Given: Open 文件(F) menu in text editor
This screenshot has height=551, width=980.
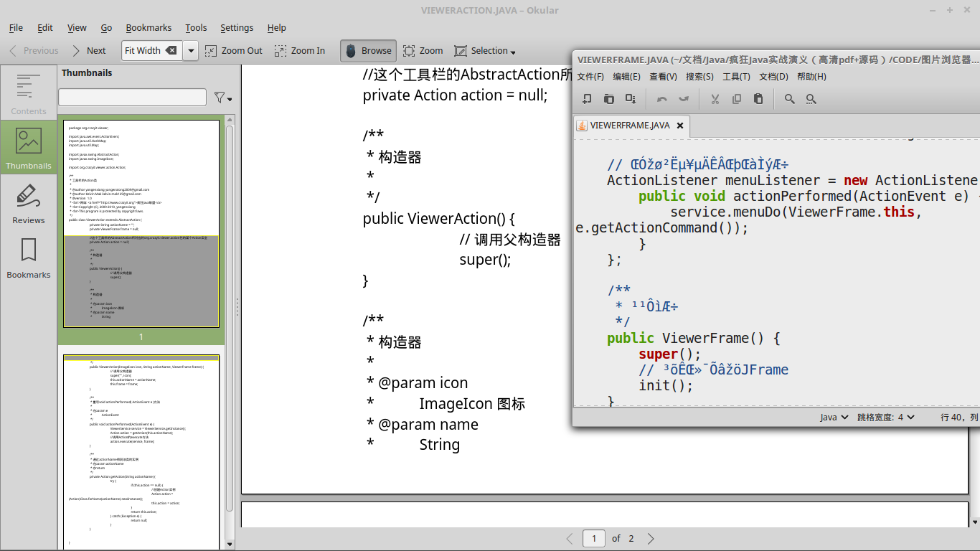Looking at the screenshot, I should point(591,77).
